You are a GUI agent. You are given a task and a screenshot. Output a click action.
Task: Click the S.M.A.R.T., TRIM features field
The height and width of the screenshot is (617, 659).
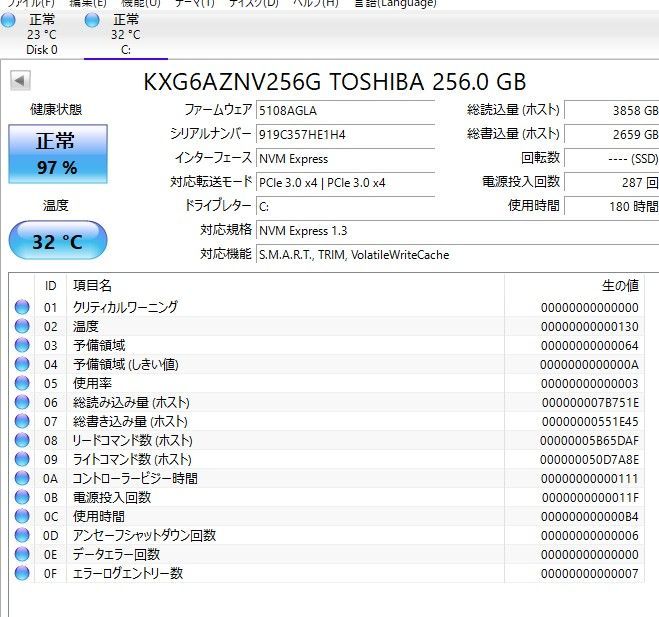(x=457, y=255)
